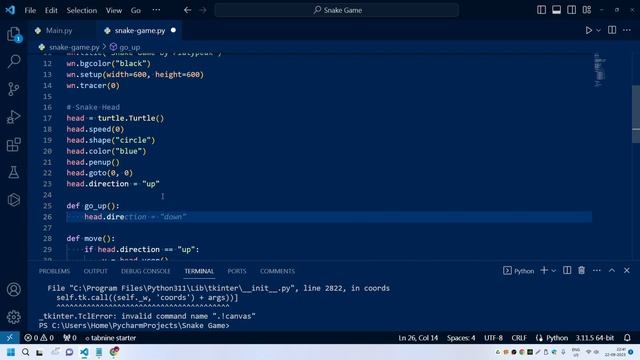Screen dimensions: 640x360
Task: Open the Extensions view
Action: click(14, 144)
